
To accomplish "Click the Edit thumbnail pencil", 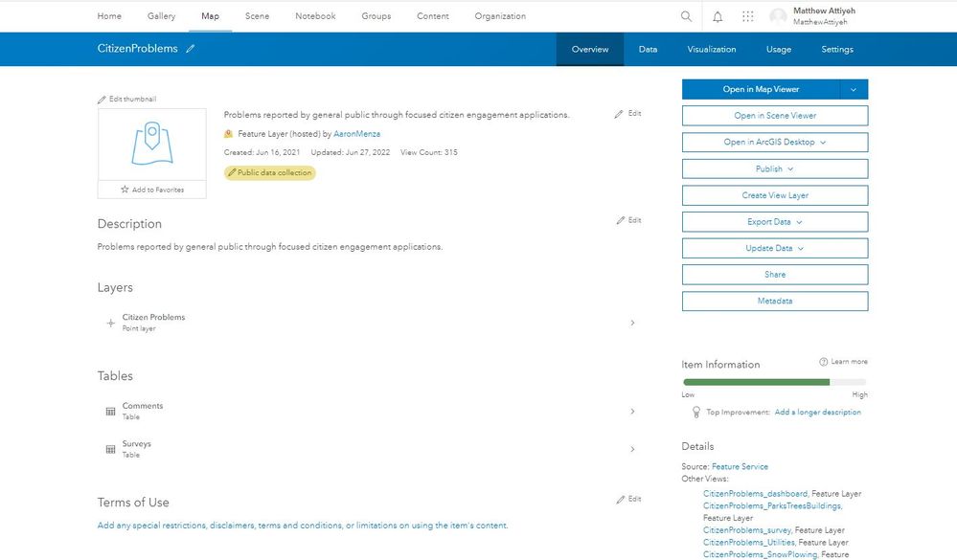I will point(102,100).
